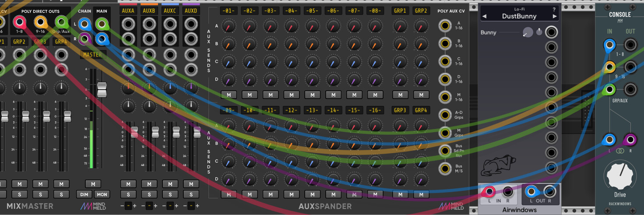Open Airwindows help with the question mark
644x215 pixels.
coord(554,9)
